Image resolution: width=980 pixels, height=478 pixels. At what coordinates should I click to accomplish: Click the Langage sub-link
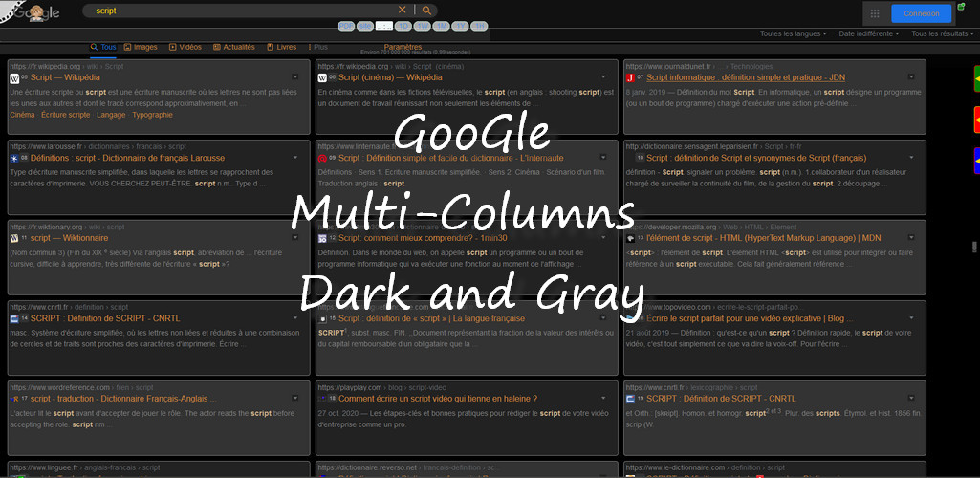[x=111, y=115]
